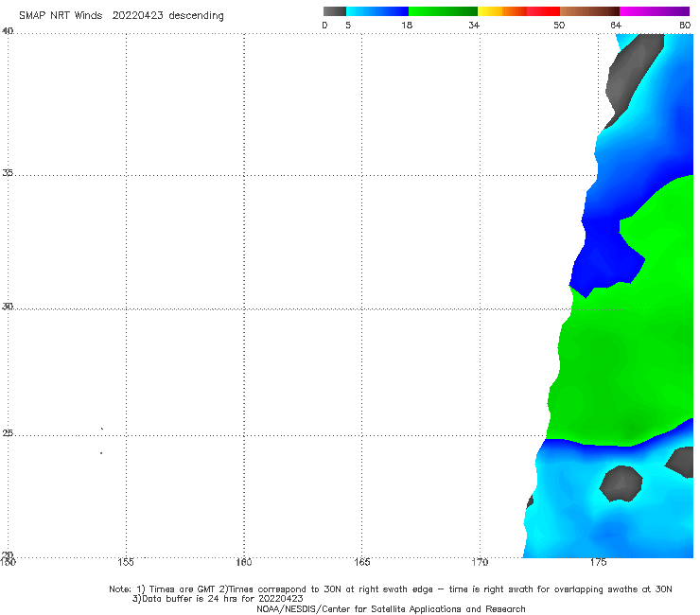Click the longitude label '175'

[x=598, y=562]
